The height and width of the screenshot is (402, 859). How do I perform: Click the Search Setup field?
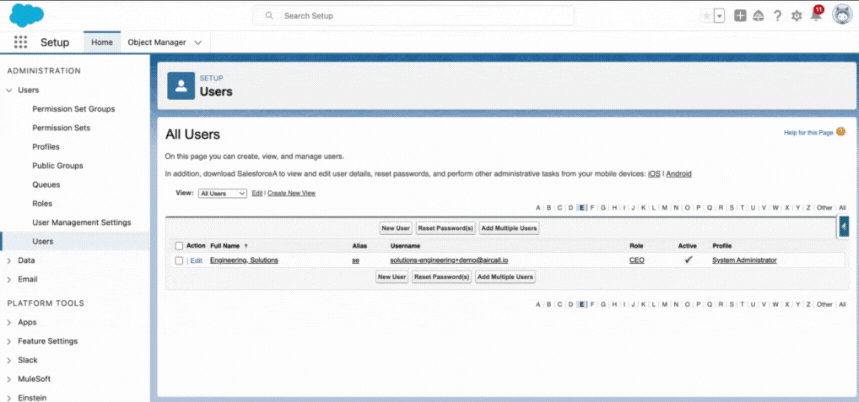tap(414, 16)
